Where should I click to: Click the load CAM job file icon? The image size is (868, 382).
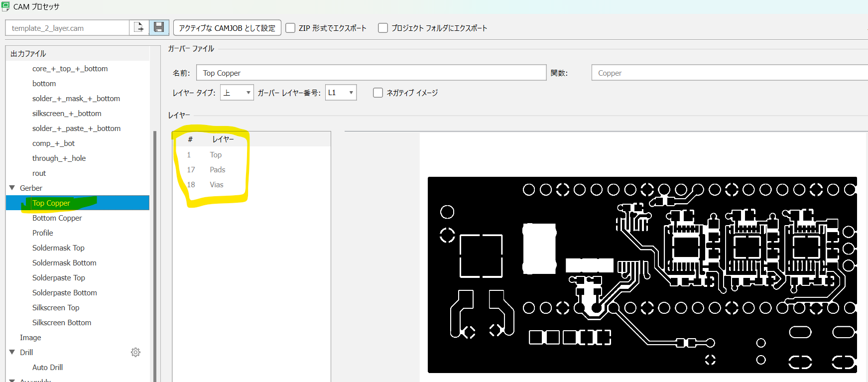point(139,27)
